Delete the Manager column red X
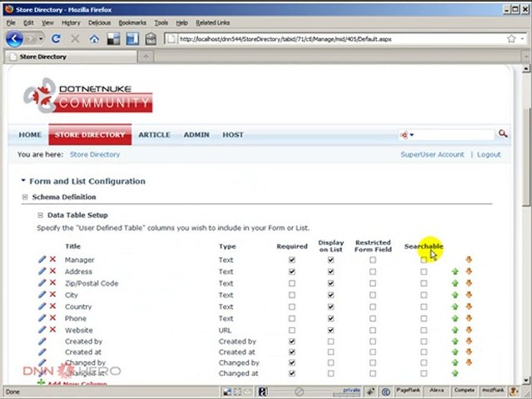532x399 pixels. (x=53, y=259)
